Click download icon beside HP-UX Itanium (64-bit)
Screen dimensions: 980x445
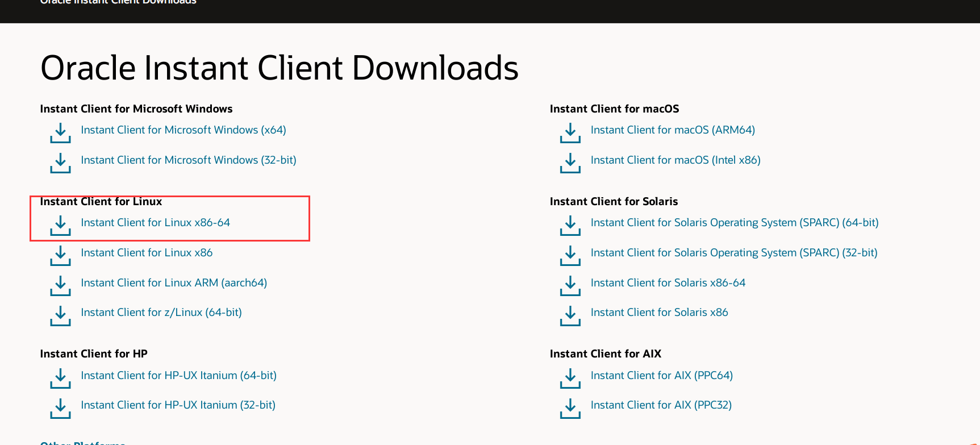pos(60,379)
